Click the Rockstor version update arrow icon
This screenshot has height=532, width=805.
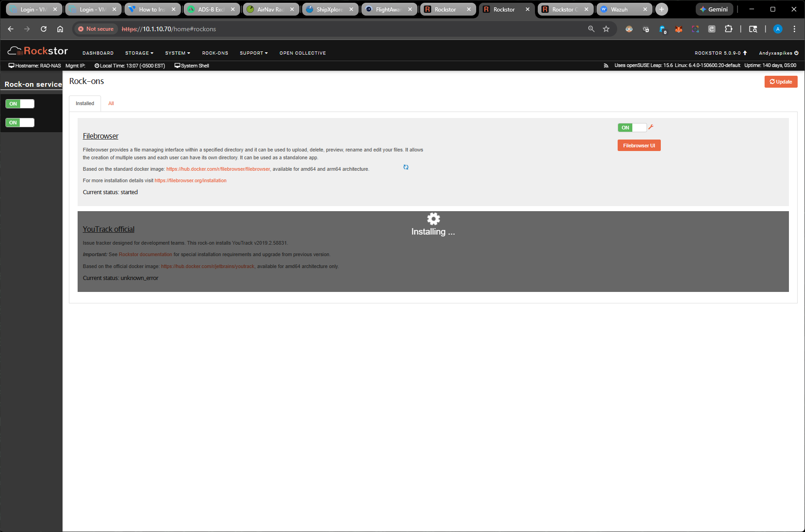[745, 53]
